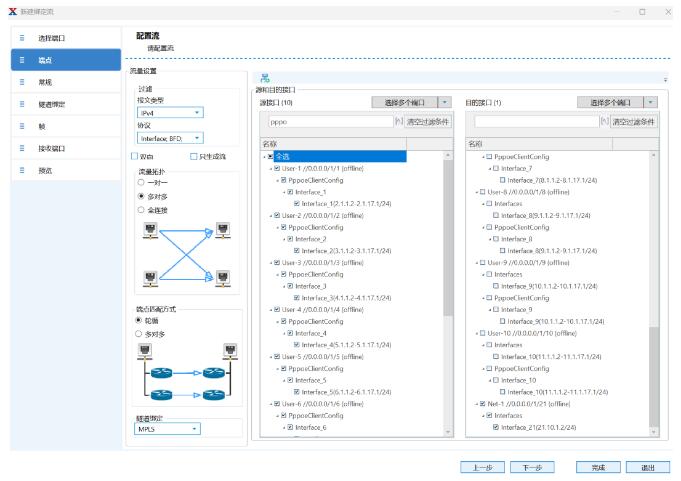
Task: Click 清空过滤条件 for source interfaces
Action: [x=429, y=121]
